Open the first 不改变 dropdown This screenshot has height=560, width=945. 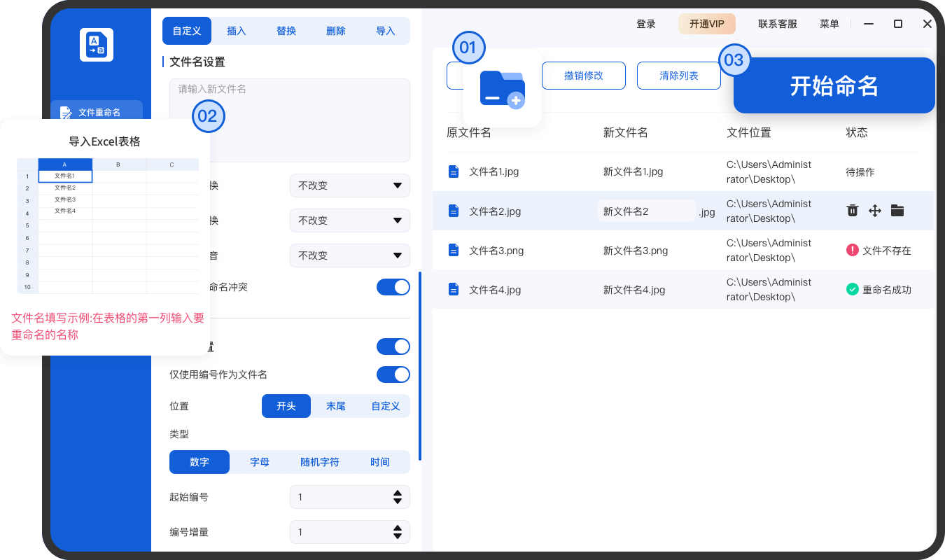pyautogui.click(x=349, y=185)
